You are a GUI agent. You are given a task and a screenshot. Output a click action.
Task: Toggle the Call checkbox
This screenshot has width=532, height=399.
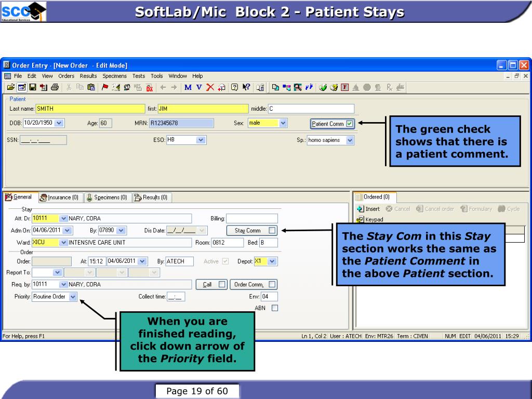222,284
